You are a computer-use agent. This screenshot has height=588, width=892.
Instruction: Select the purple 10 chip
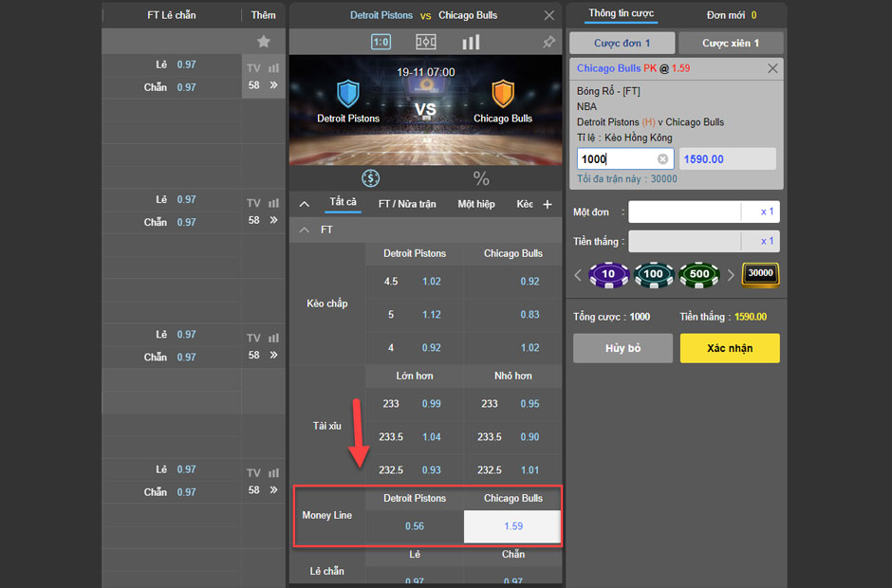coord(608,275)
